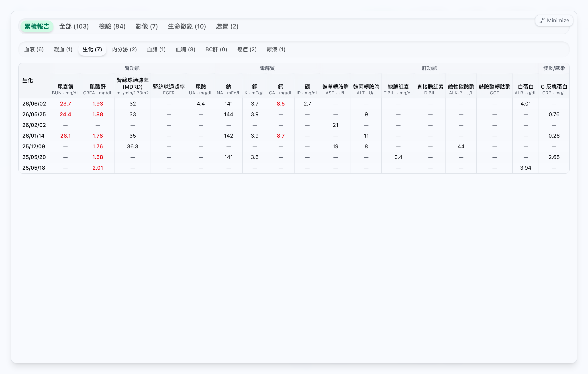Image resolution: width=588 pixels, height=374 pixels.
Task: Click the 肝功能 group header
Action: 429,68
